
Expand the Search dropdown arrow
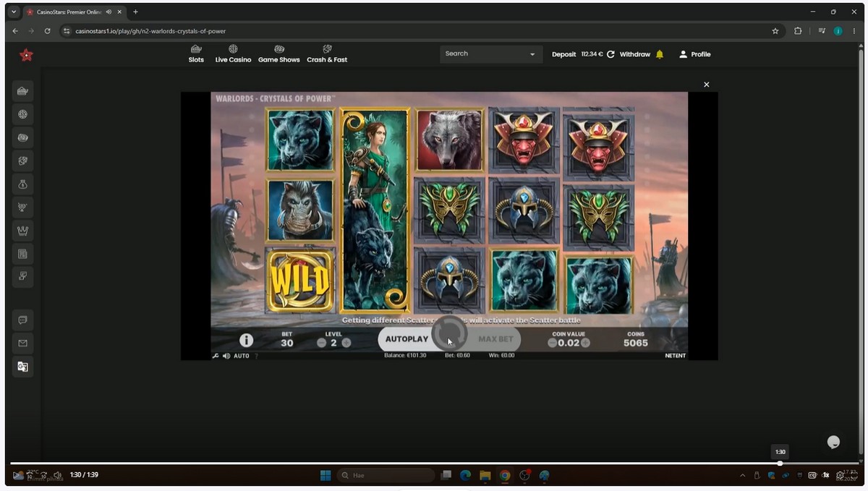(533, 54)
